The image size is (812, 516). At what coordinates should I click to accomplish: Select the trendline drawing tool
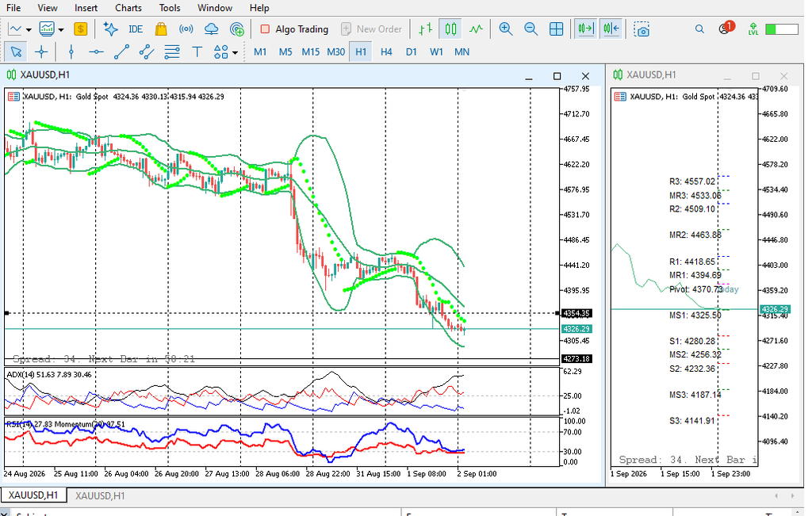pyautogui.click(x=121, y=52)
